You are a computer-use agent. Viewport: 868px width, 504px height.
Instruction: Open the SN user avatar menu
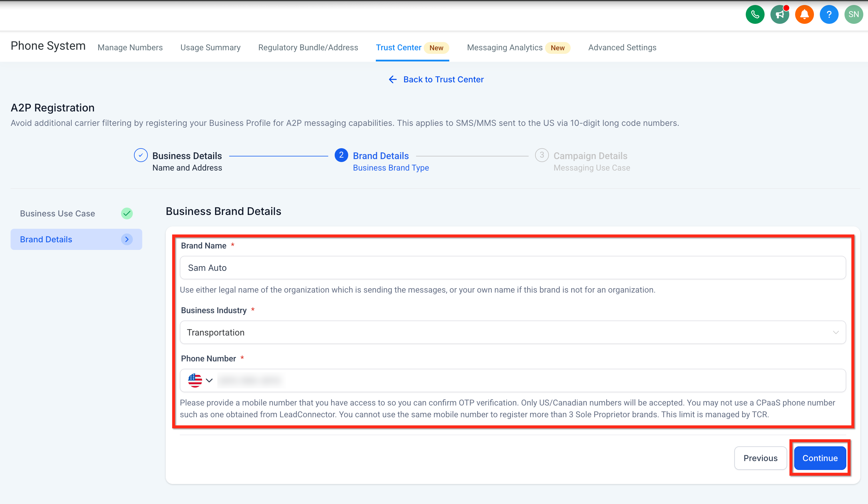[x=853, y=14]
